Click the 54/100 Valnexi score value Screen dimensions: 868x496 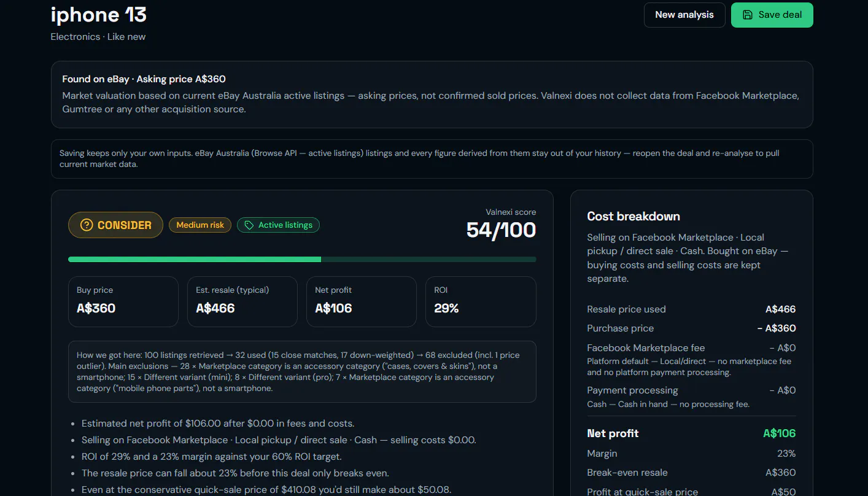501,230
